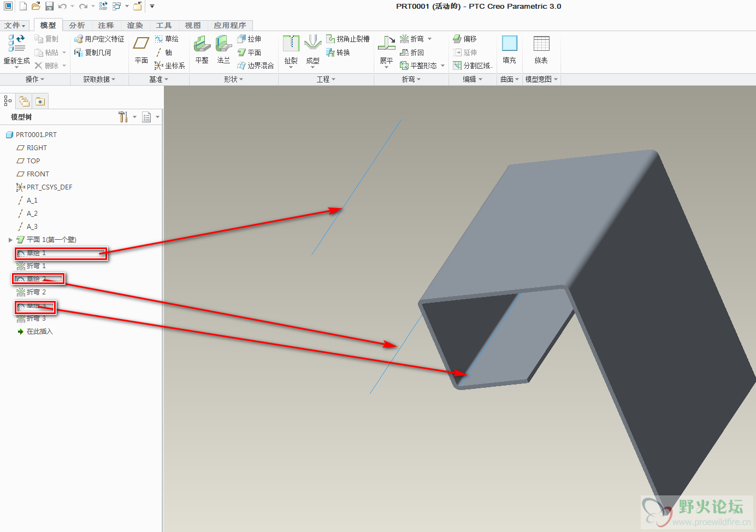Select the 边界混合 boundary blend tool
This screenshot has height=532, width=756.
[255, 66]
